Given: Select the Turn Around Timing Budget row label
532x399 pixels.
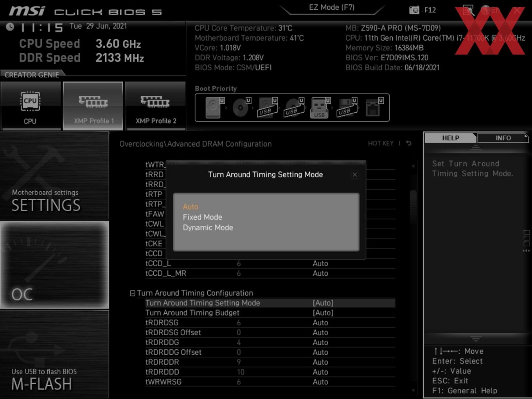Looking at the screenshot, I should pyautogui.click(x=192, y=313).
